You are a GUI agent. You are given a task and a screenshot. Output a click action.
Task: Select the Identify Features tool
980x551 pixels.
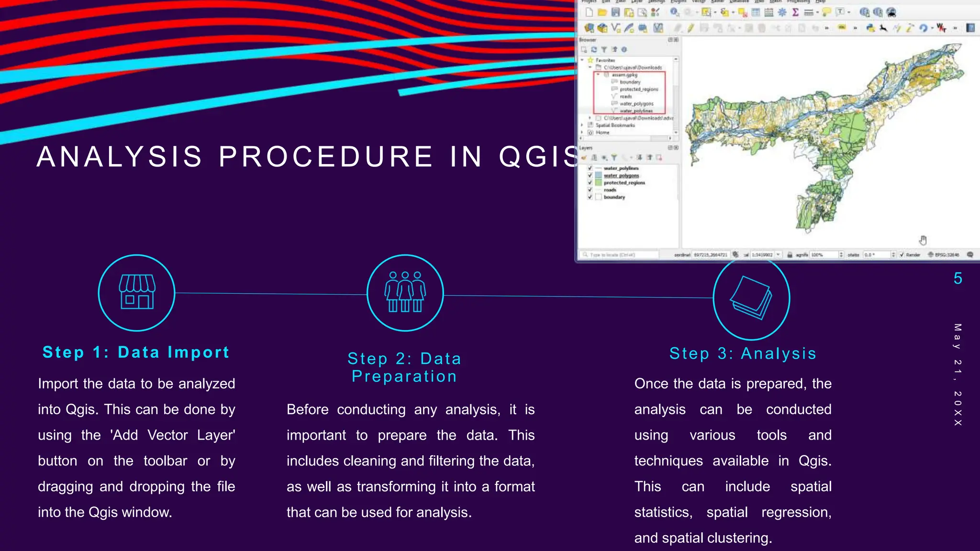pos(674,12)
